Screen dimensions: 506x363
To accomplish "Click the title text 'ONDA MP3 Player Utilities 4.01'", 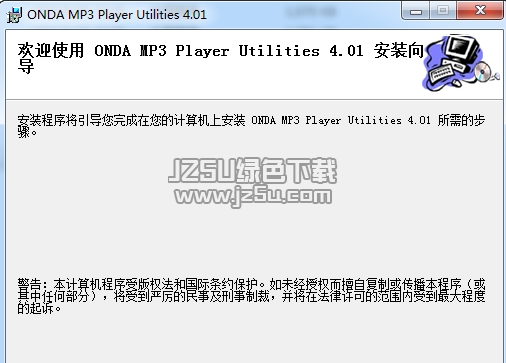I will pyautogui.click(x=117, y=15).
